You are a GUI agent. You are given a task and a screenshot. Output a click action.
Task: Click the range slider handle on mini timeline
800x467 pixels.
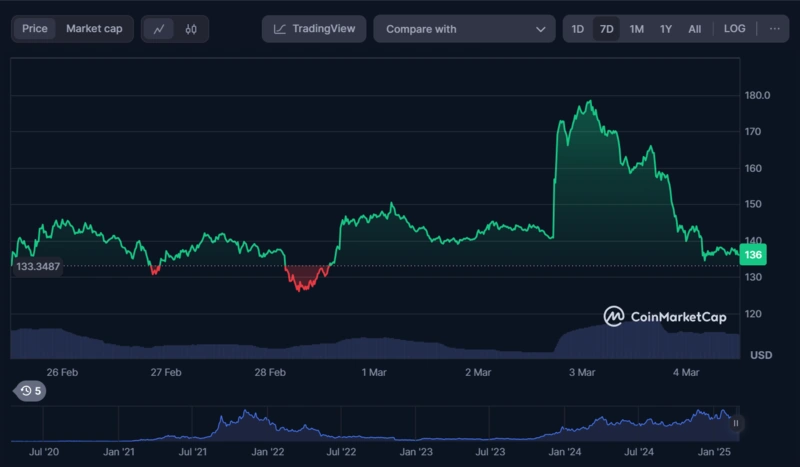pos(736,423)
